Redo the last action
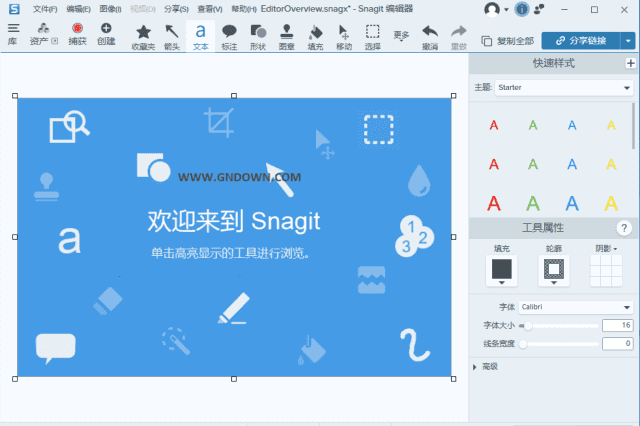Screen dimensions: 640x426 459,37
